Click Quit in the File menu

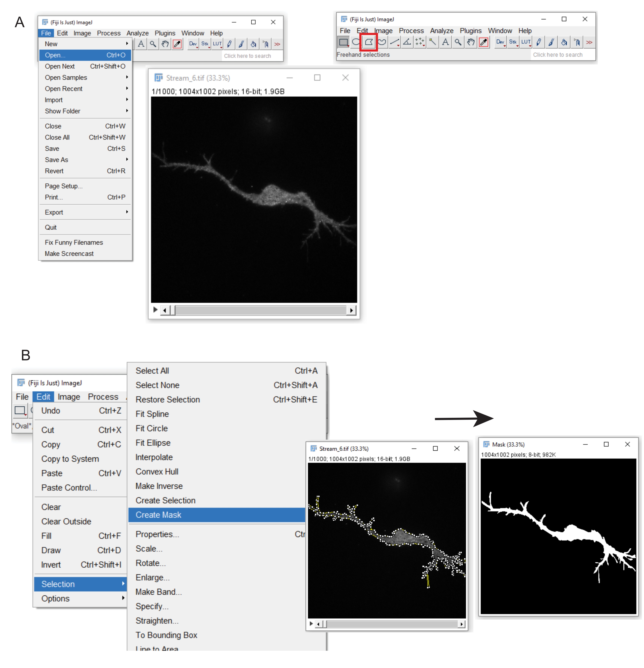pyautogui.click(x=51, y=227)
